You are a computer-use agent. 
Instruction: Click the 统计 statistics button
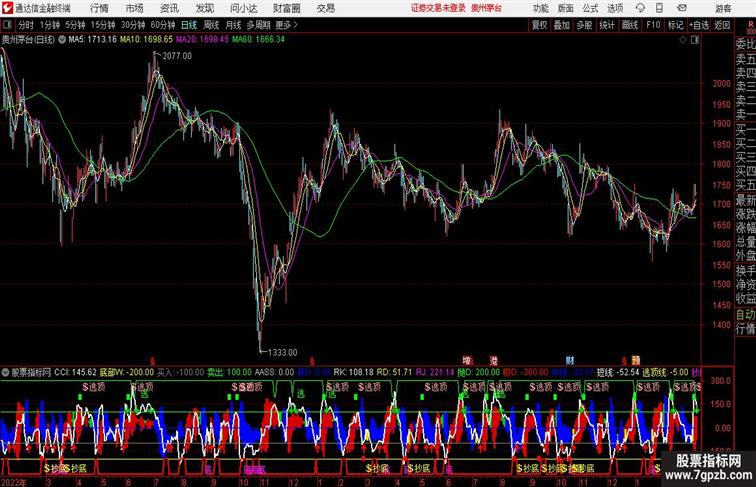pyautogui.click(x=607, y=25)
